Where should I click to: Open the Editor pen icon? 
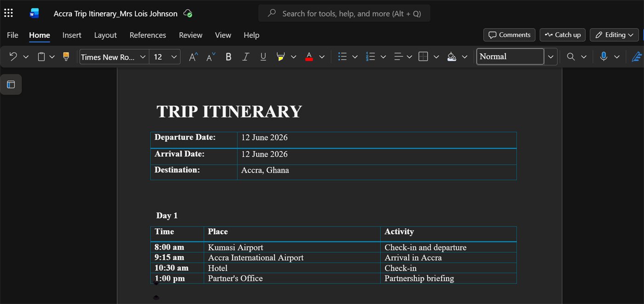pos(637,57)
